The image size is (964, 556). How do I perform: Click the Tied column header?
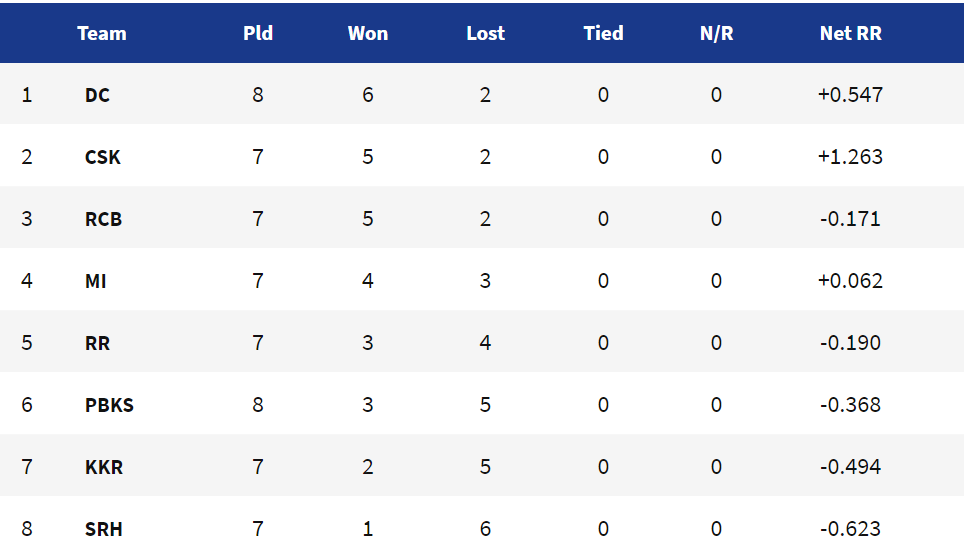coord(603,33)
